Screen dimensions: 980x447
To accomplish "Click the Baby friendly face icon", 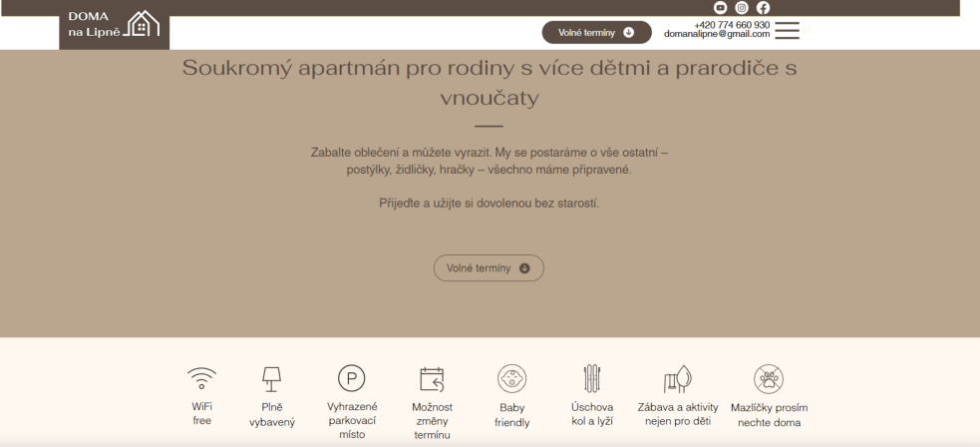I will [x=511, y=379].
